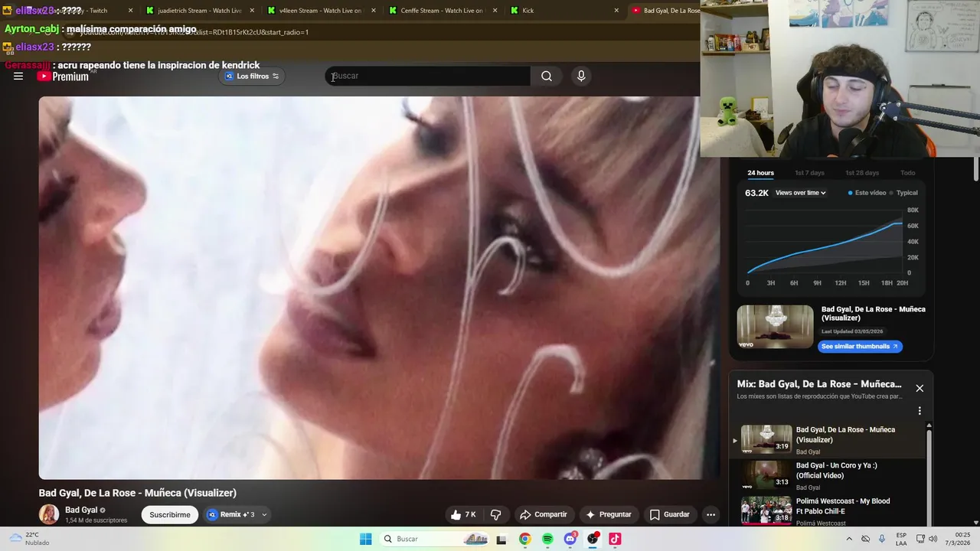
Task: Close the Mix playlist panel
Action: click(920, 388)
